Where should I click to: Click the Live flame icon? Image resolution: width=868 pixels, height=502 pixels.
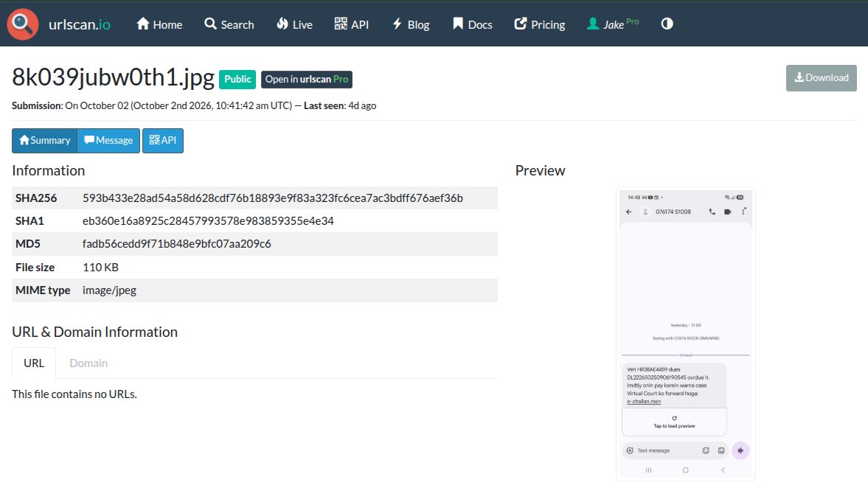coord(282,24)
